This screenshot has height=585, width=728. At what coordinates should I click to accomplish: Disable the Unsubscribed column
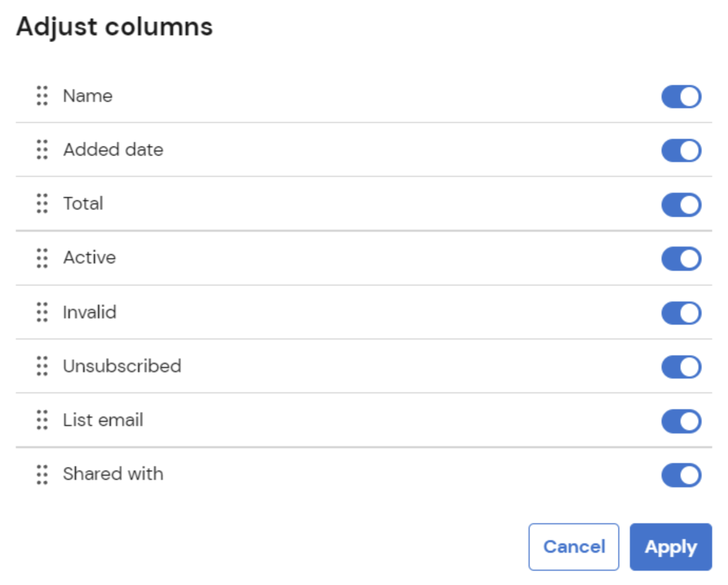[x=681, y=366]
